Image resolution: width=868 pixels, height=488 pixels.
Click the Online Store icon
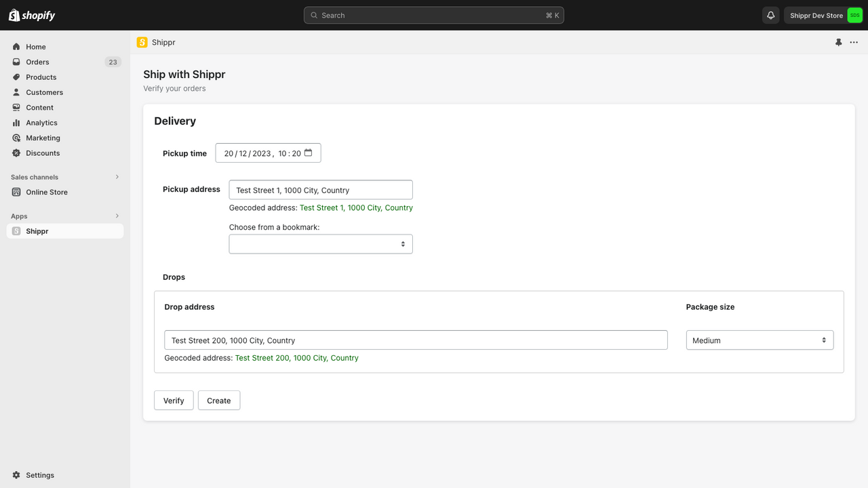pos(16,192)
